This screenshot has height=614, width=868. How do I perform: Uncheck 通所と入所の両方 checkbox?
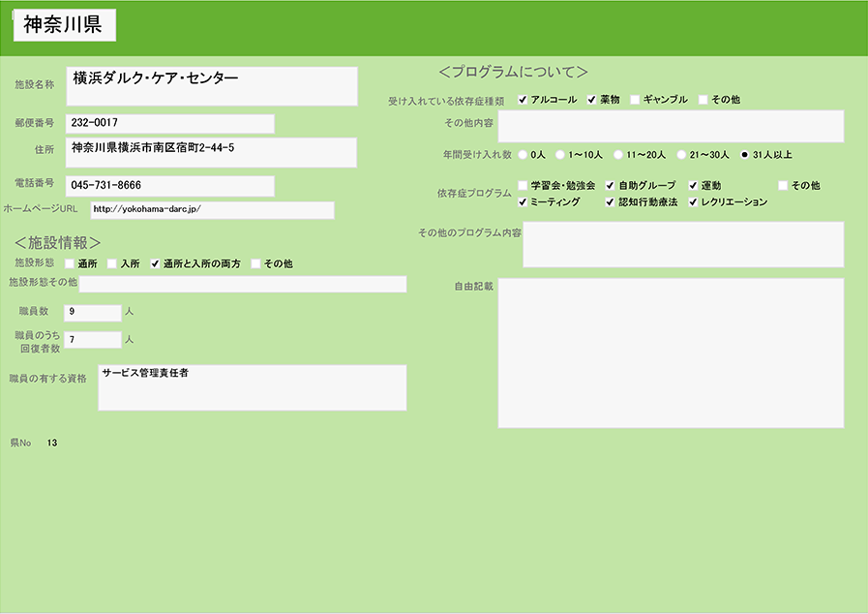[155, 263]
